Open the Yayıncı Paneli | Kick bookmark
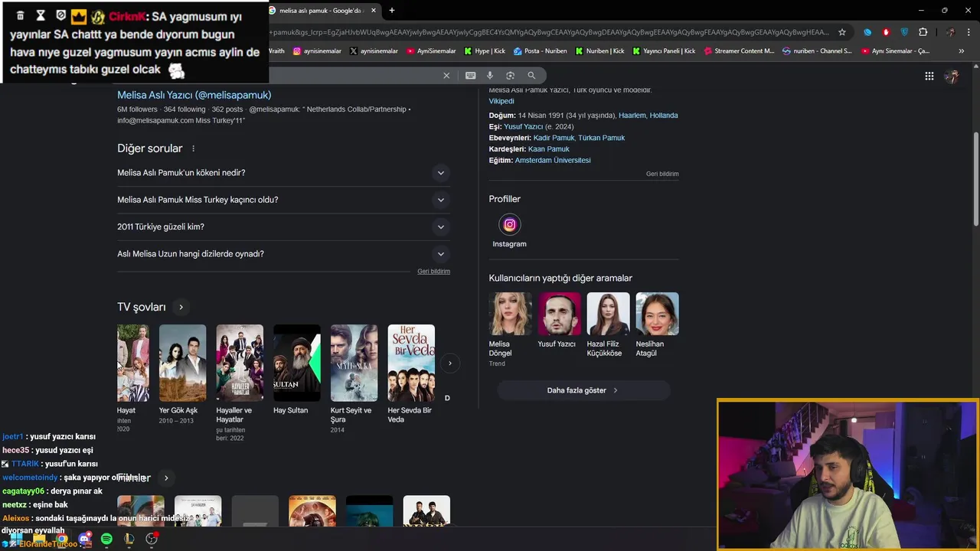 [x=664, y=51]
